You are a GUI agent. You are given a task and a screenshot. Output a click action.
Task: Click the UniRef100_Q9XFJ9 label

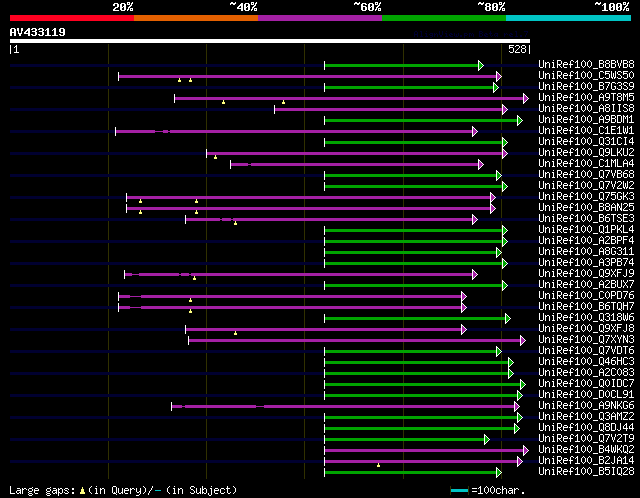(x=586, y=273)
